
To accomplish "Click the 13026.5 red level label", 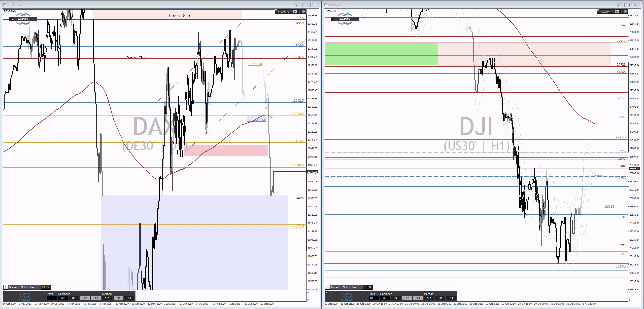I will [298, 57].
